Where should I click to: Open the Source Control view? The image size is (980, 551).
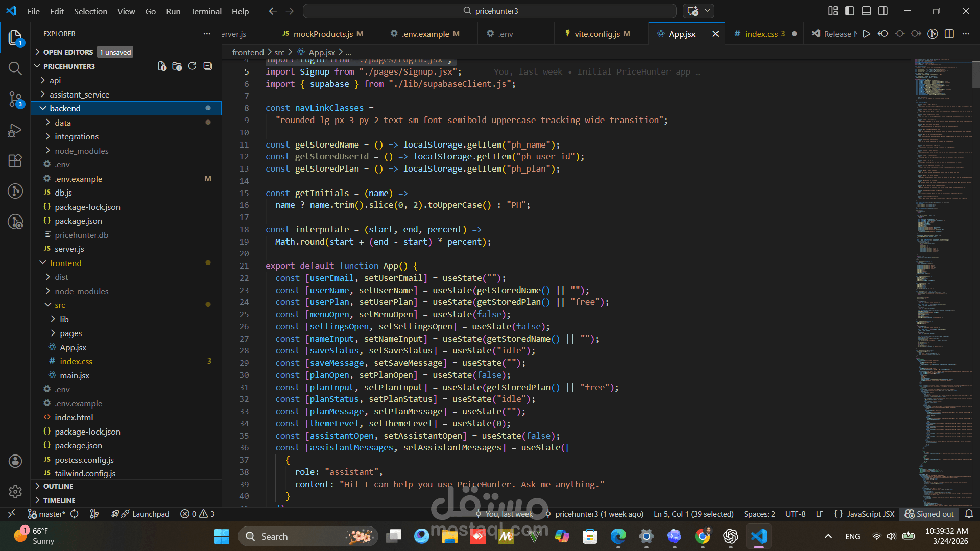point(15,99)
